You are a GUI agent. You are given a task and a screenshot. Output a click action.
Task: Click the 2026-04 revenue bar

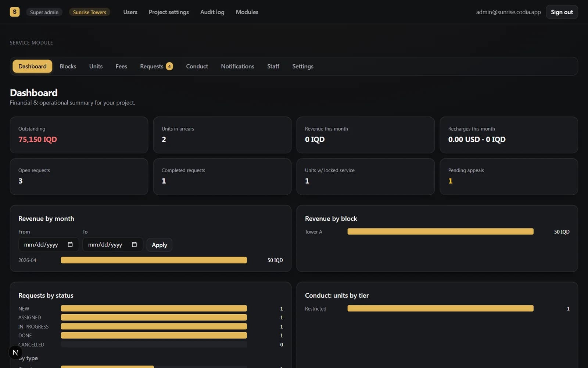pos(154,260)
